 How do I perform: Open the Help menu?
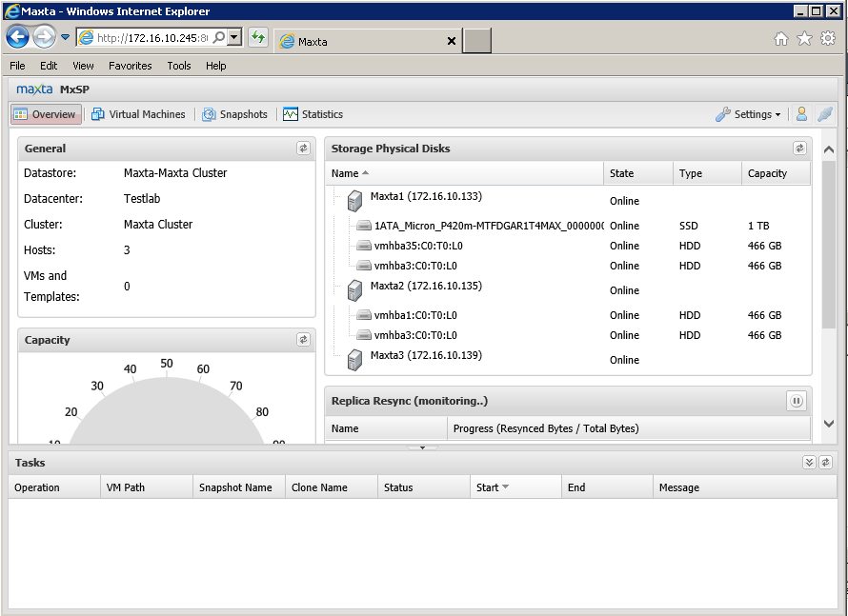(215, 66)
